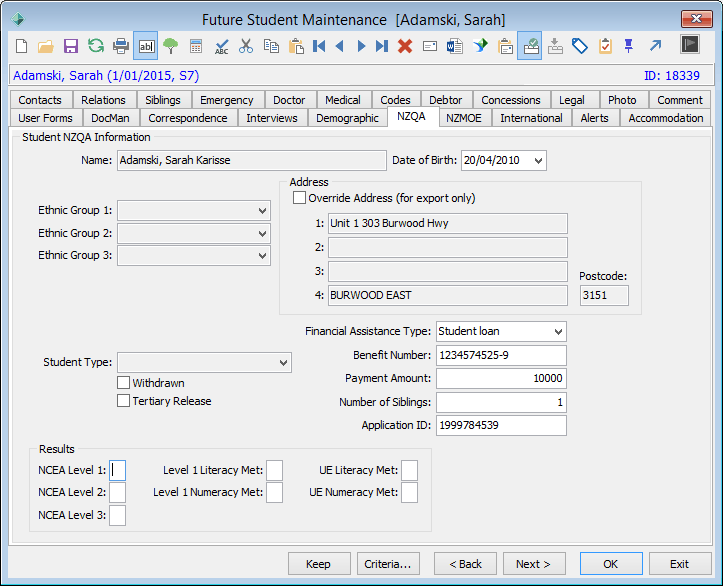723x586 pixels.
Task: Switch to the Contacts tab
Action: tap(40, 100)
